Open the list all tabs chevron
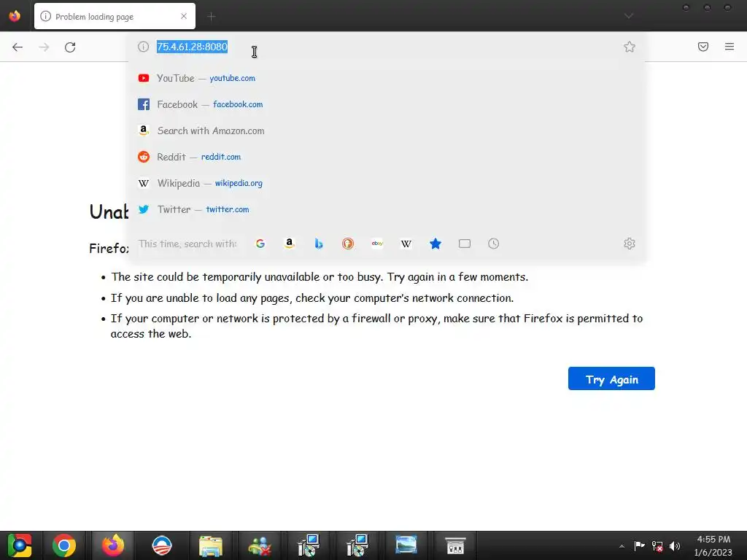This screenshot has height=560, width=747. click(629, 16)
